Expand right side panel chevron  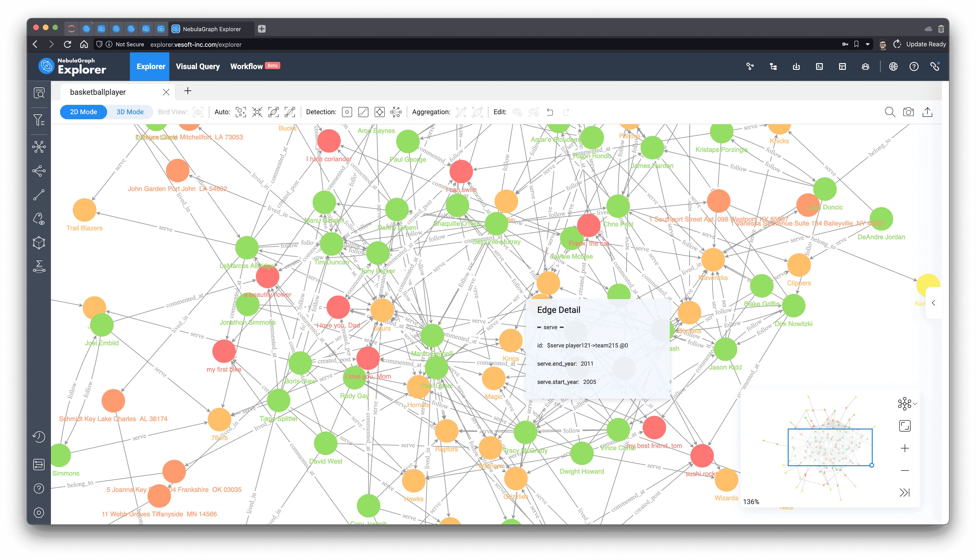(x=933, y=303)
